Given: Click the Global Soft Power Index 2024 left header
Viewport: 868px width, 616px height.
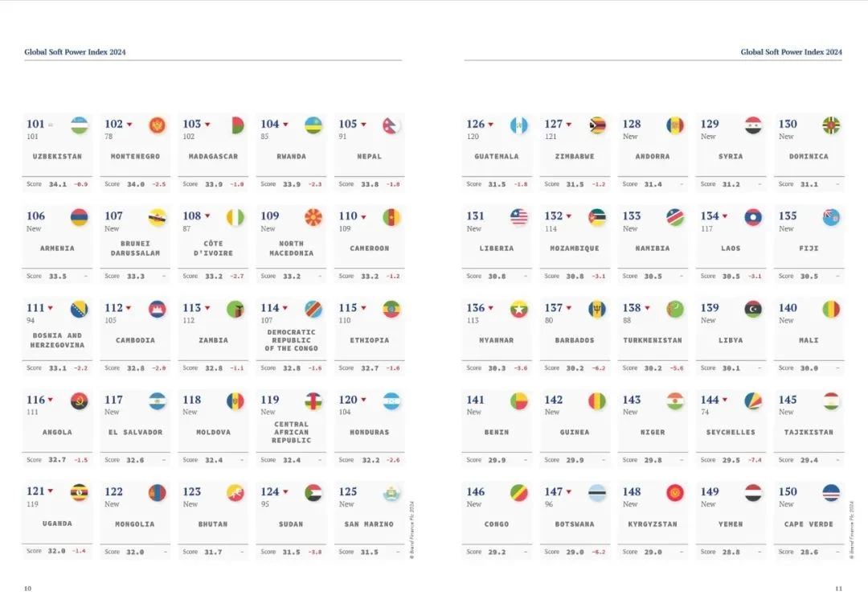Looking at the screenshot, I should click(75, 52).
